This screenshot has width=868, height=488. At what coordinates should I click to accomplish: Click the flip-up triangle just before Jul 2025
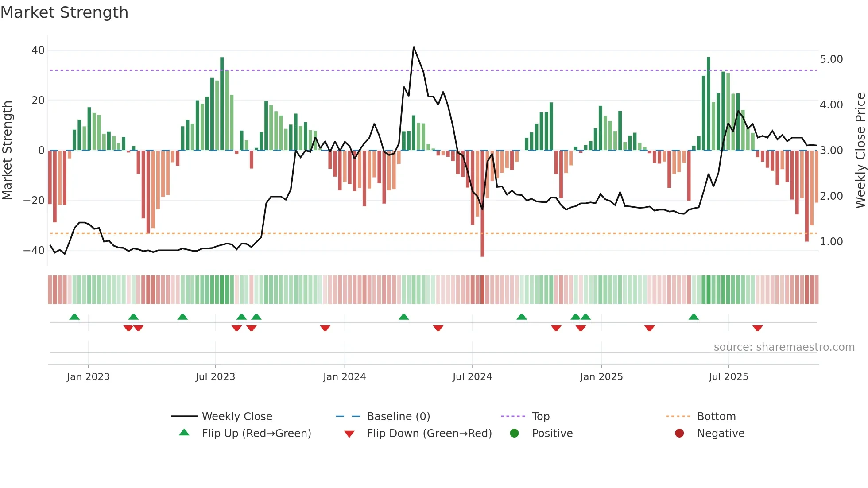pos(694,317)
